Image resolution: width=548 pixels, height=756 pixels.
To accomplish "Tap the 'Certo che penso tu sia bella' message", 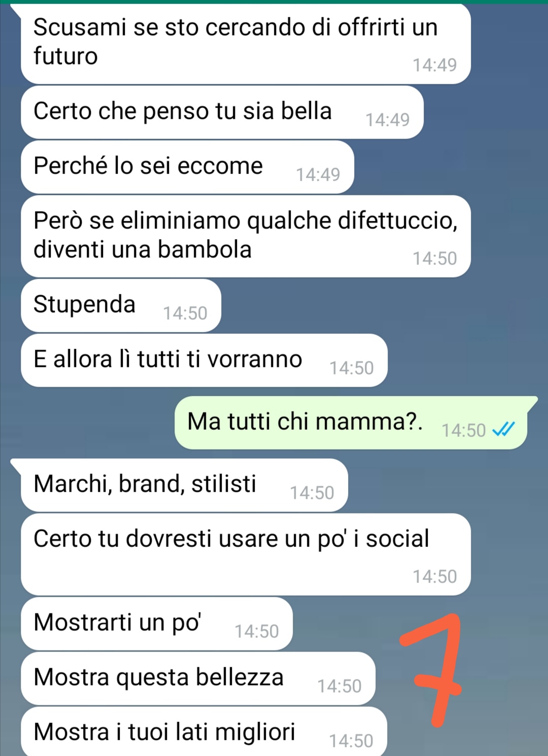I will coord(222,112).
